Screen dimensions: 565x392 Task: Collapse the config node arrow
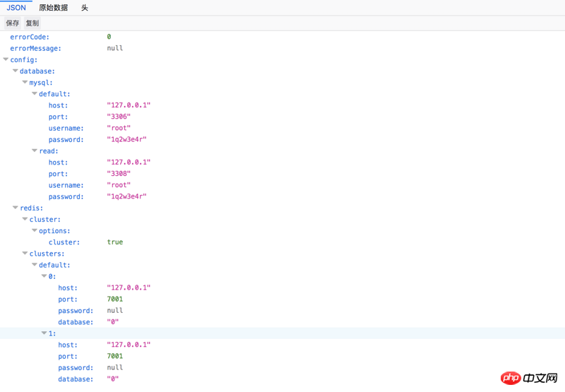[6, 60]
